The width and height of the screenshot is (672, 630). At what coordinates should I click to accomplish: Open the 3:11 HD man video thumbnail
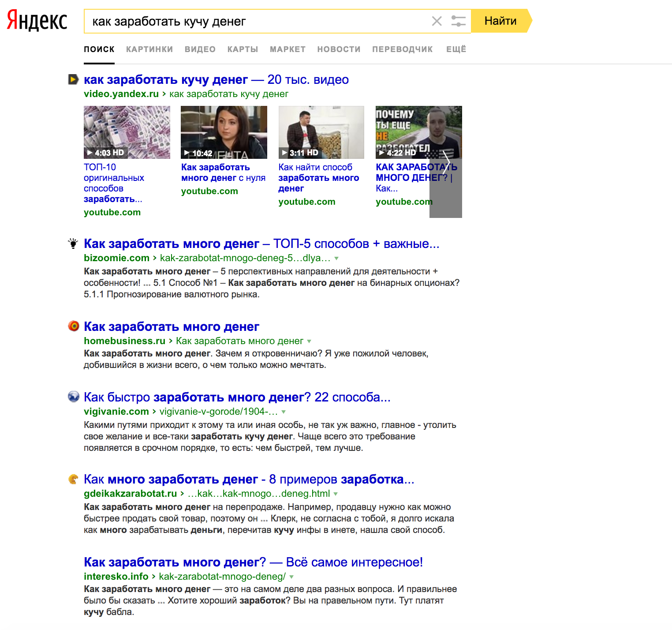[321, 132]
